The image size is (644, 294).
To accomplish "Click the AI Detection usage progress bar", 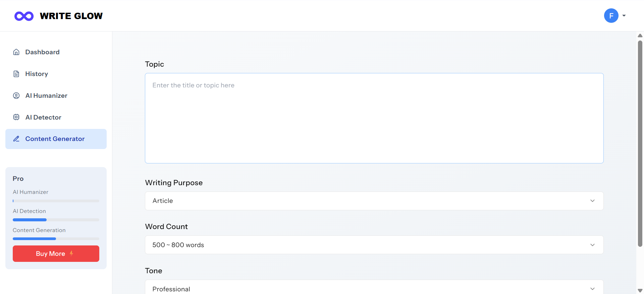I will (x=56, y=220).
